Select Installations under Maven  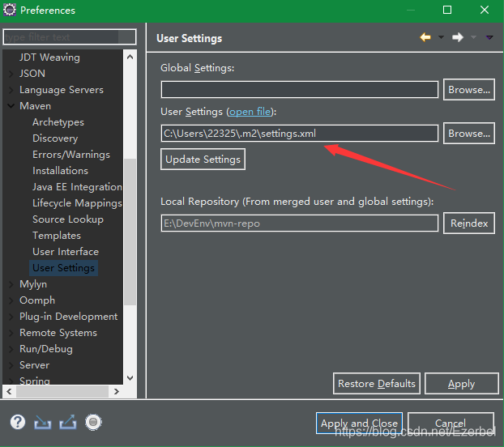click(x=60, y=171)
